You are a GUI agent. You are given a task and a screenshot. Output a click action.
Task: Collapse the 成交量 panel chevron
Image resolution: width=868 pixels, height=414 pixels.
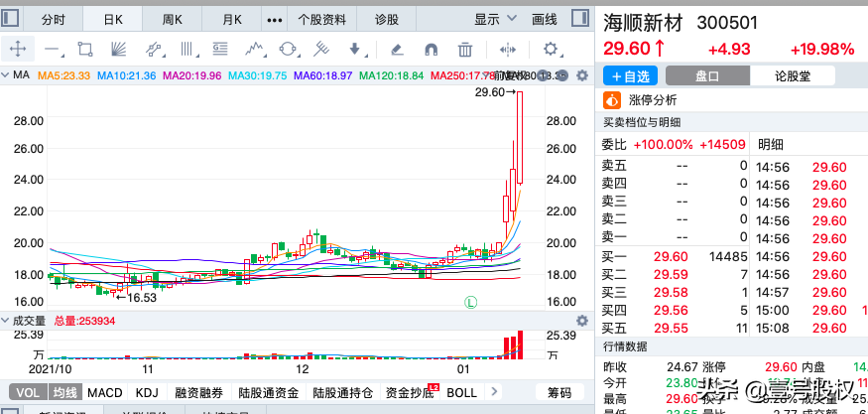(x=6, y=321)
